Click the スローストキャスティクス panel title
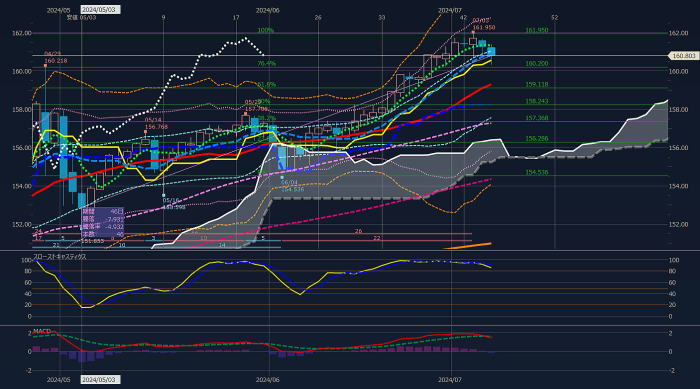The width and height of the screenshot is (700, 389). (x=60, y=257)
